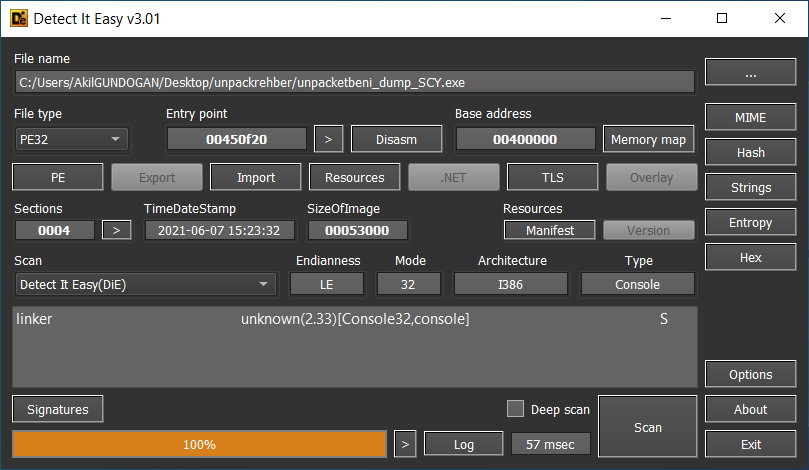This screenshot has width=809, height=470.
Task: Launch the Hex viewer
Action: click(750, 257)
